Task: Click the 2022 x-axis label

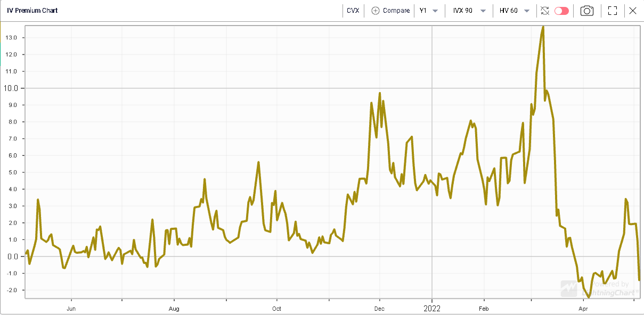Action: (431, 308)
